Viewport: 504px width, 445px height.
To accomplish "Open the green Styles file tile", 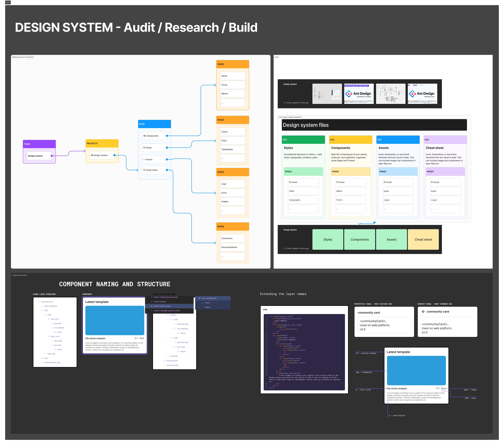I will pyautogui.click(x=328, y=239).
